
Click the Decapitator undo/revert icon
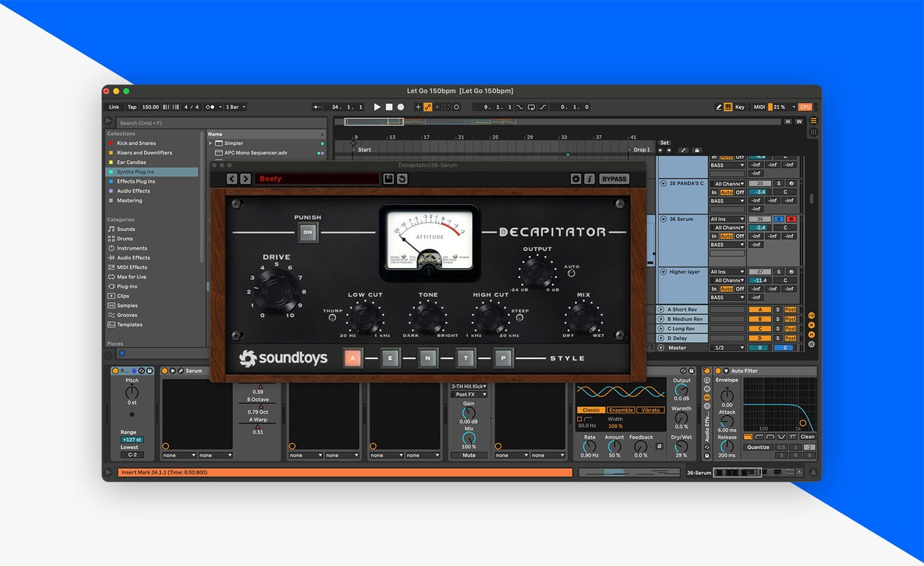coord(402,179)
